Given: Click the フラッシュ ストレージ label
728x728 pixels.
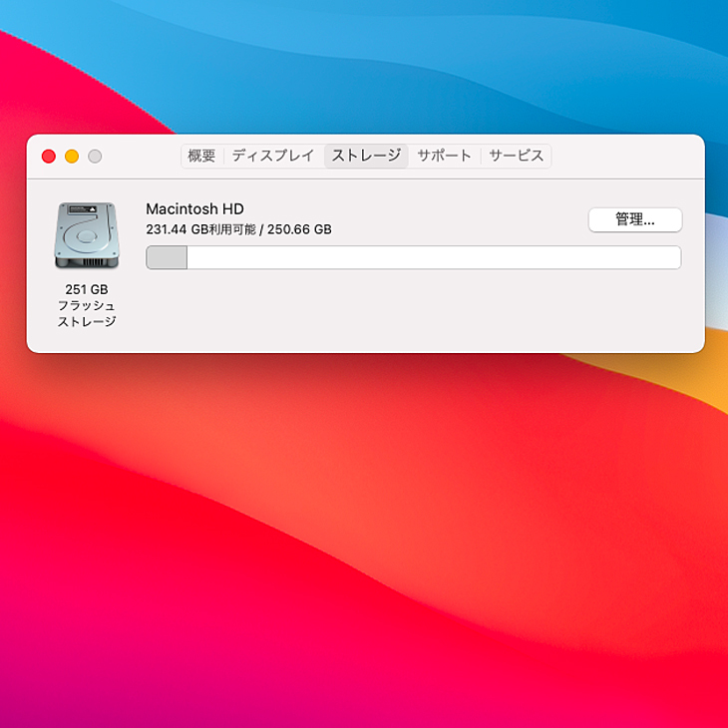Looking at the screenshot, I should [x=87, y=313].
